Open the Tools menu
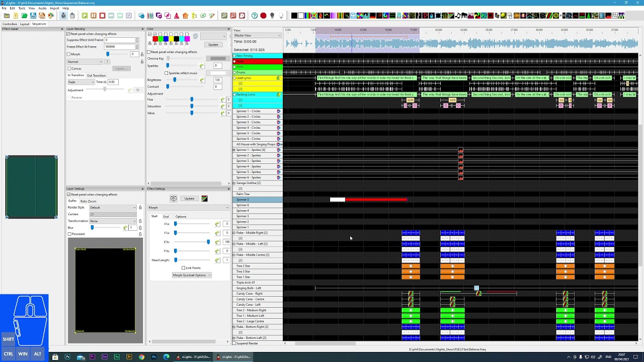Viewport: 644px width, 362px height. point(22,9)
